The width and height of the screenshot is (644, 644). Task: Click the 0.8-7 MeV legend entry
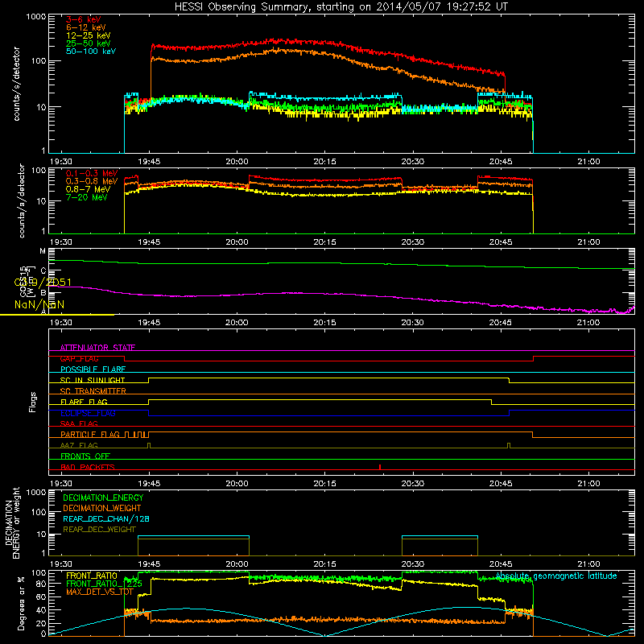[89, 189]
